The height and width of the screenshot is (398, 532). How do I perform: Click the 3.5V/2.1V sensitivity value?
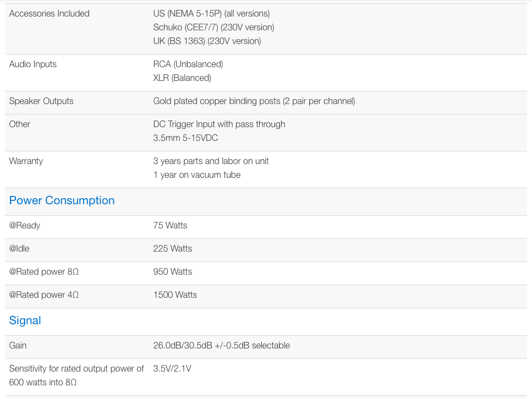(172, 368)
